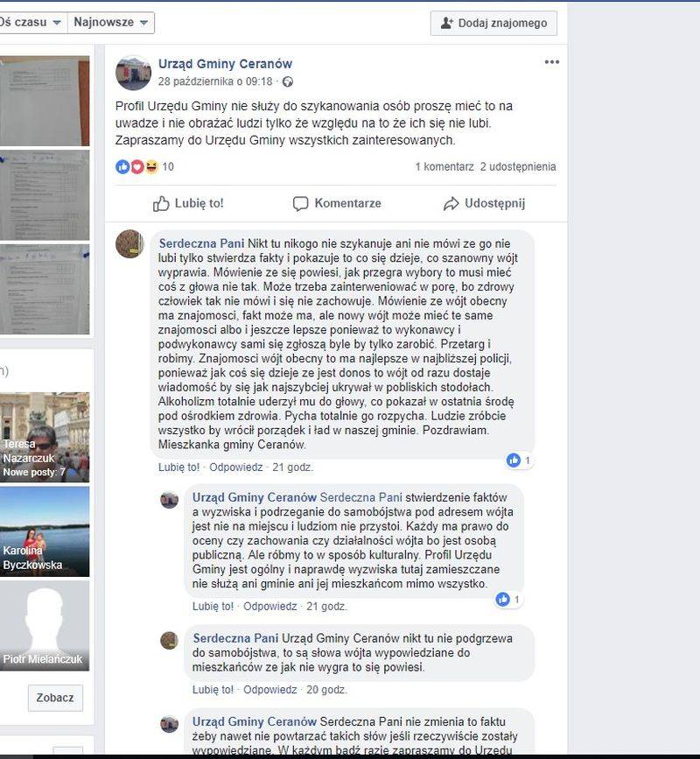
Task: Open Urząd Gminy Ceranów profile picture on post
Action: click(x=133, y=73)
